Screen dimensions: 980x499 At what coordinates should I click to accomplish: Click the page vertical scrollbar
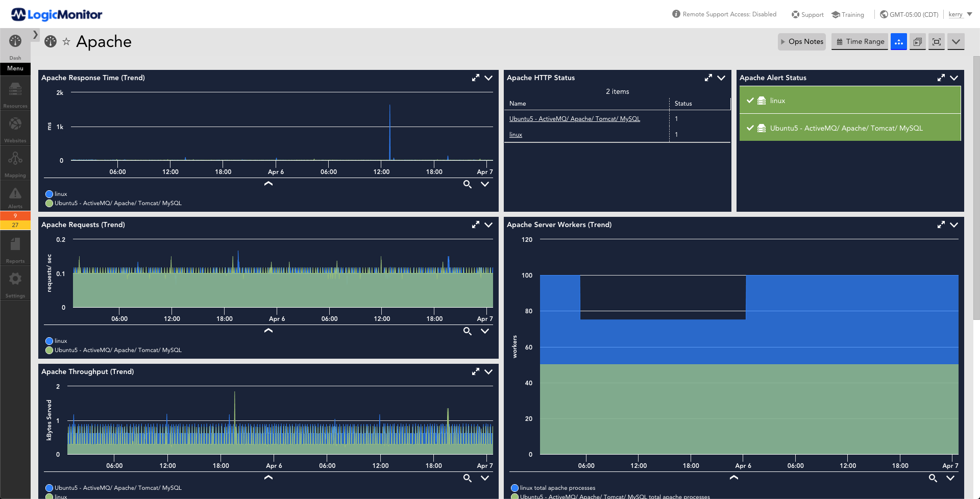976,189
